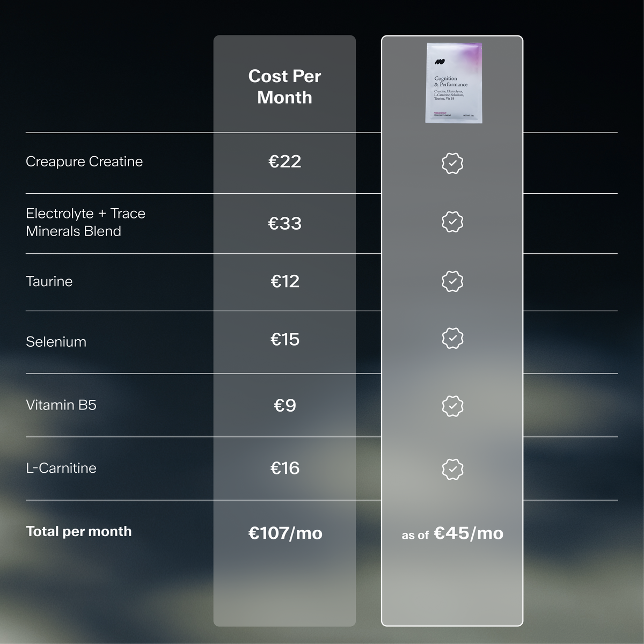Viewport: 644px width, 644px height.
Task: Select the €33 electrolyte price
Action: point(285,223)
